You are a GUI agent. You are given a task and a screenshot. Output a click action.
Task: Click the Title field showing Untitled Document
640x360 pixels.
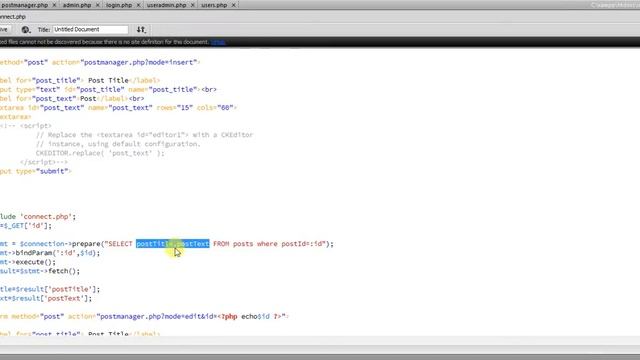tap(90, 29)
